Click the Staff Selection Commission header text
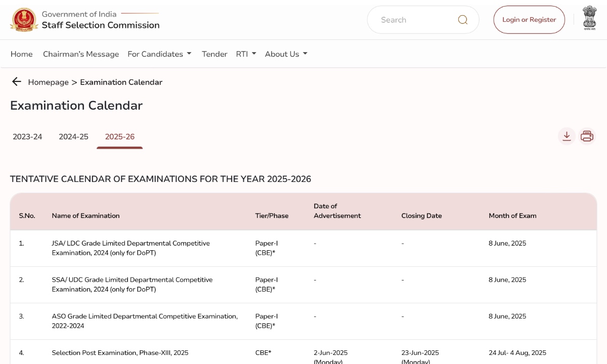This screenshot has height=364, width=607. tap(101, 25)
